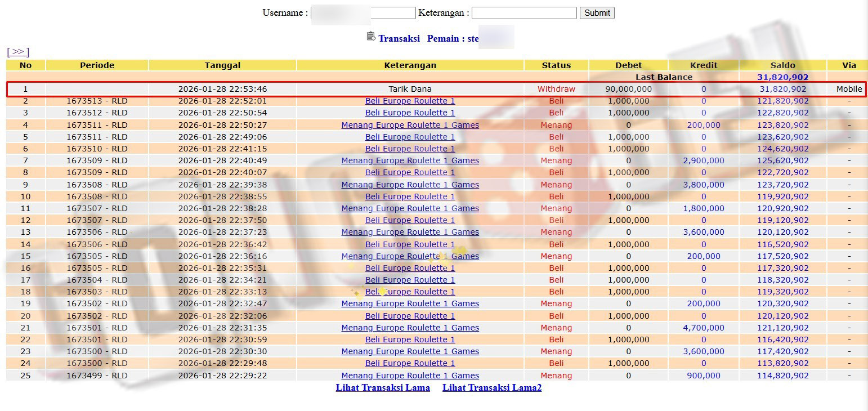Open the [>>] next page link
The width and height of the screenshot is (868, 411).
(x=18, y=52)
